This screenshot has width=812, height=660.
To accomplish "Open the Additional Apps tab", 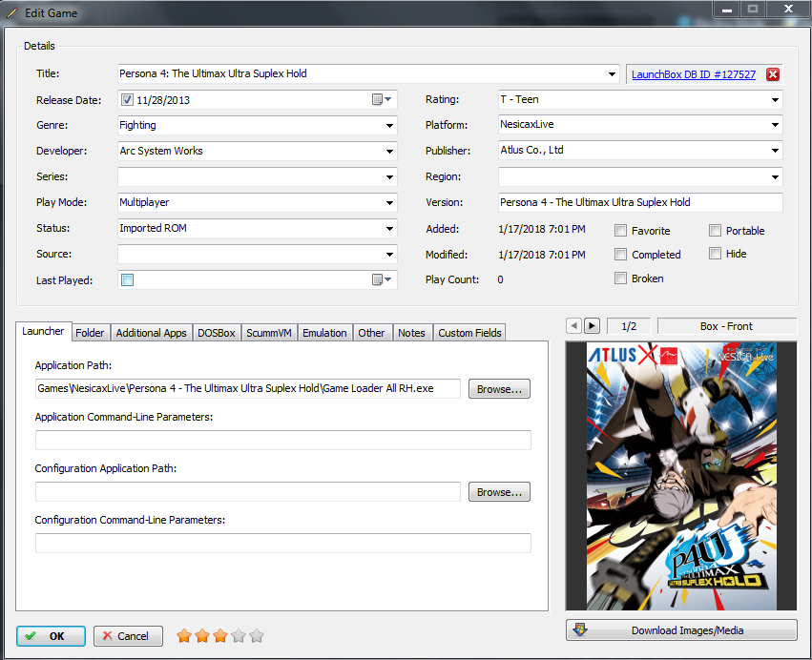I will point(151,333).
